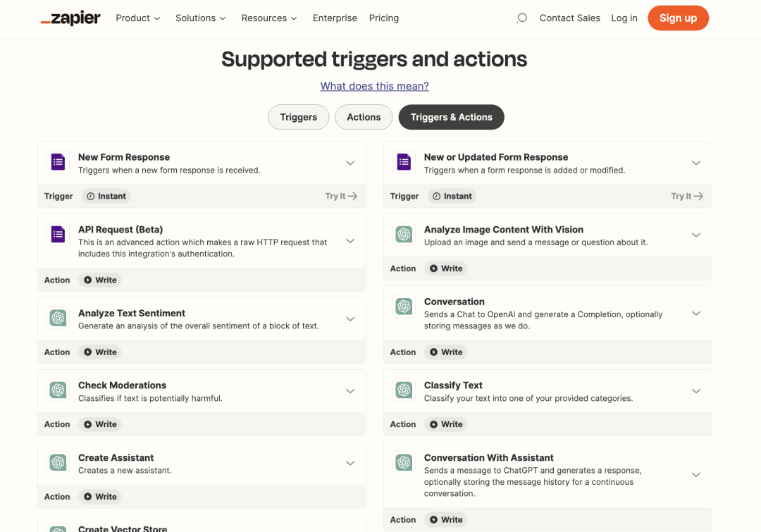Click Try It for New or Updated Form Response
Image resolution: width=761 pixels, height=532 pixels.
point(687,196)
